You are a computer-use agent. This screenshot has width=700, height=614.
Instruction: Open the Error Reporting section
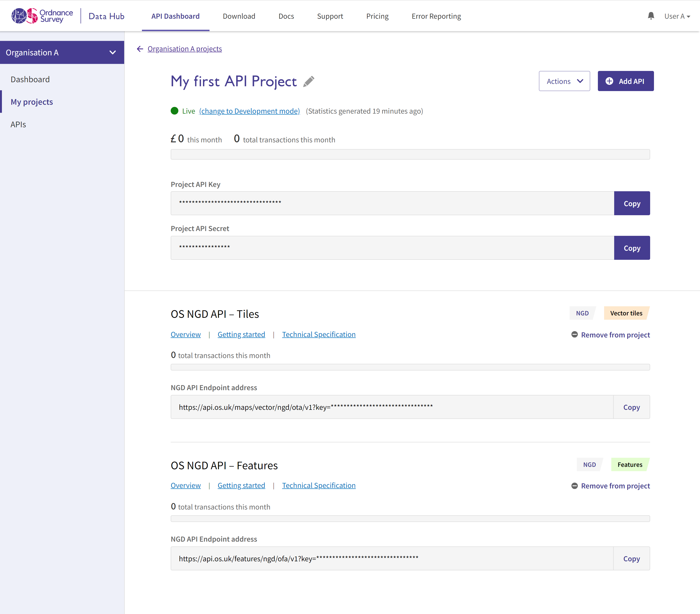pos(436,16)
